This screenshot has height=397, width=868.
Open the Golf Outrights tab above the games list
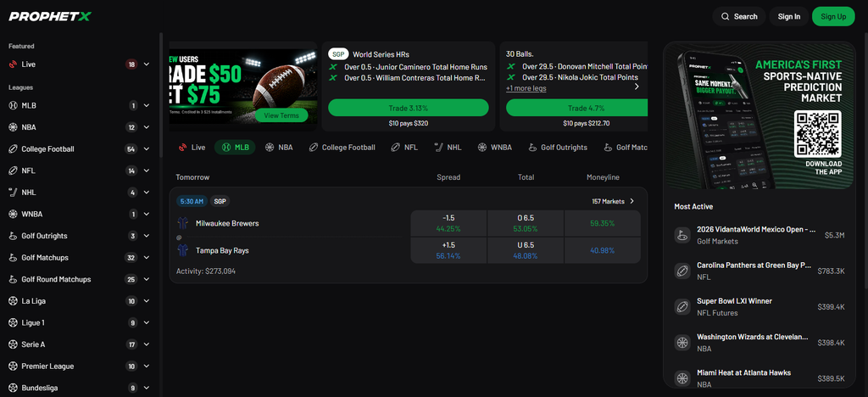pyautogui.click(x=558, y=148)
